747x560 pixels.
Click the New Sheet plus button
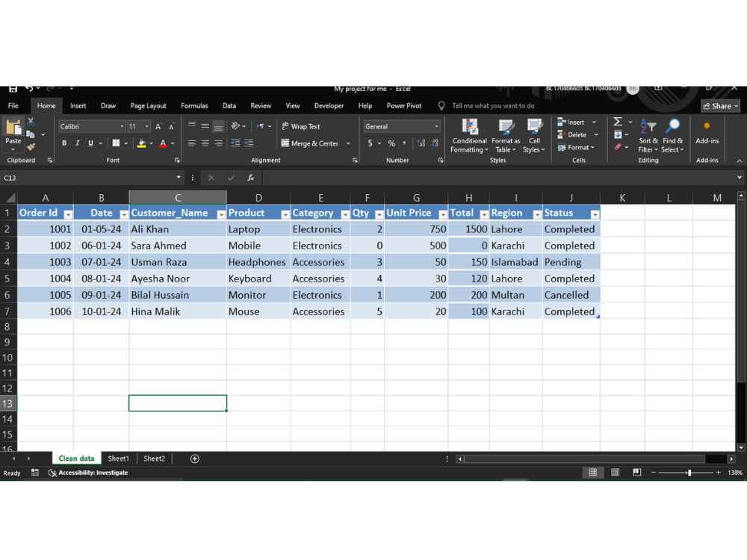click(x=195, y=458)
